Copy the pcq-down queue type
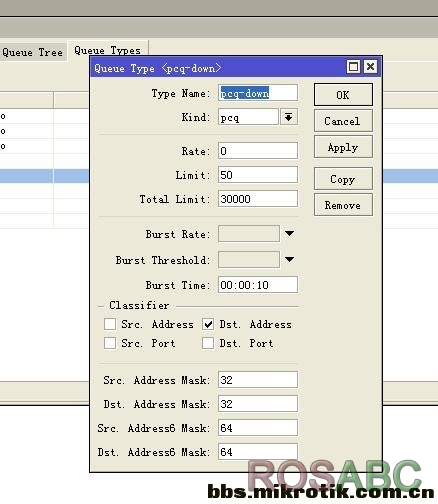This screenshot has width=438, height=504. point(343,179)
